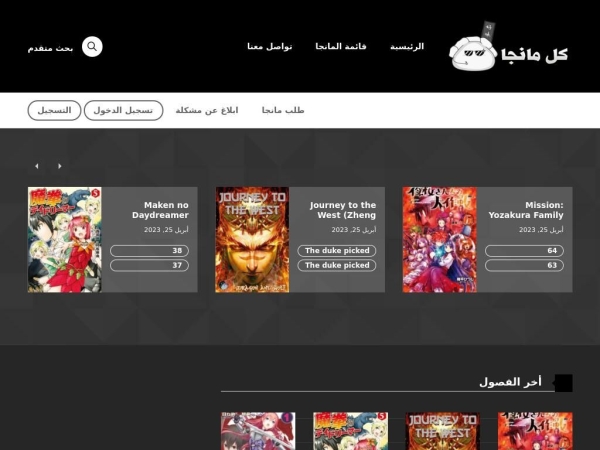The image size is (600, 450).
Task: Open the search magnifier icon
Action: click(92, 47)
